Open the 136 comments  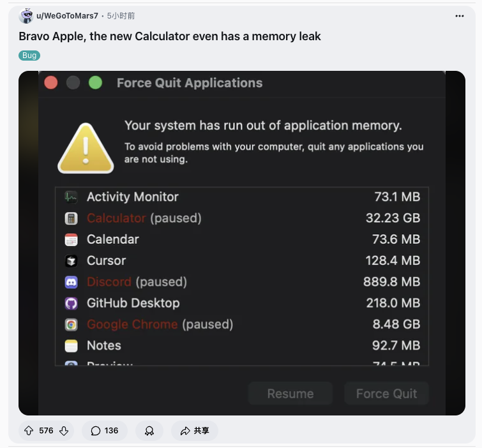105,431
